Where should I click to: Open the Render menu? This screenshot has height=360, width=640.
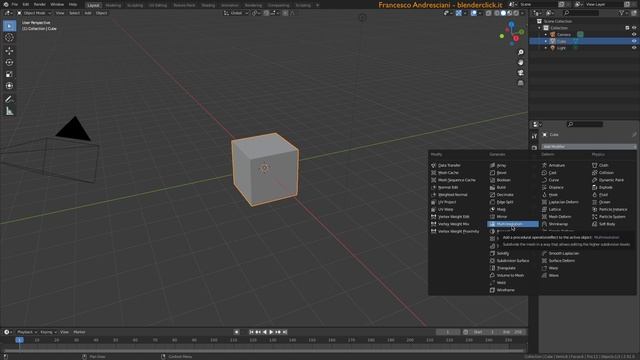tap(40, 4)
